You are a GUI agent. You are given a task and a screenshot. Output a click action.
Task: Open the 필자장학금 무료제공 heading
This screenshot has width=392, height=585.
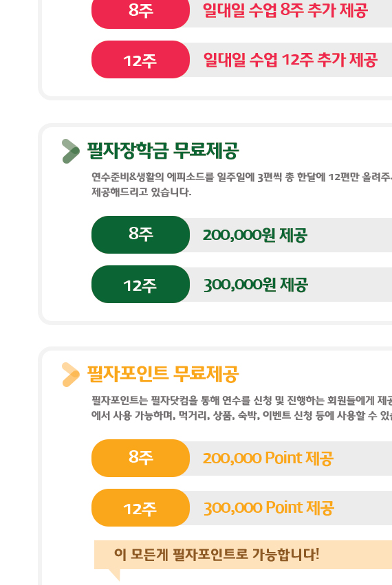point(163,151)
